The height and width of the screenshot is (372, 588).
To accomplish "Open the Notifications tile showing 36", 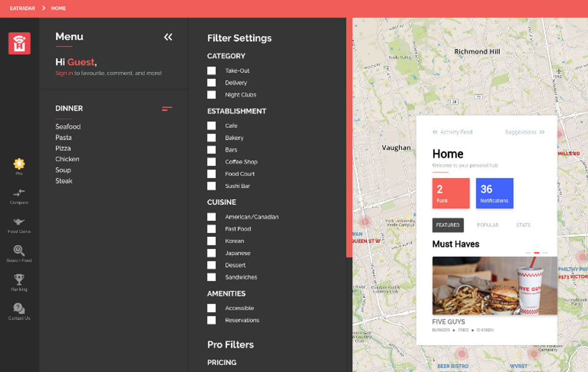I will [x=494, y=193].
